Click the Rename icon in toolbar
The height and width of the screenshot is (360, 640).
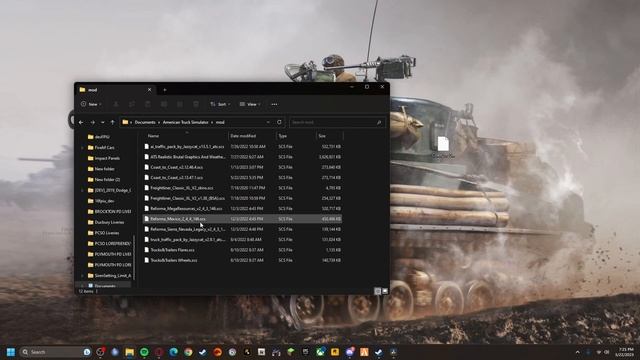(x=164, y=104)
